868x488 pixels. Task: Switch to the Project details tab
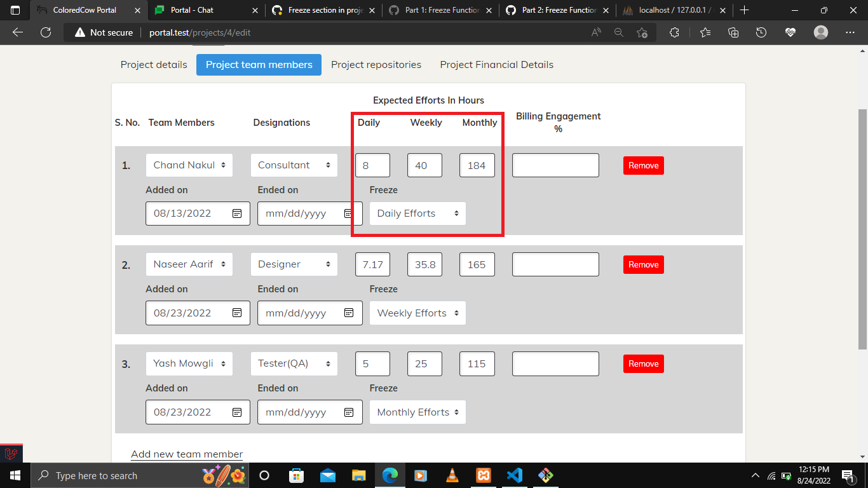153,64
